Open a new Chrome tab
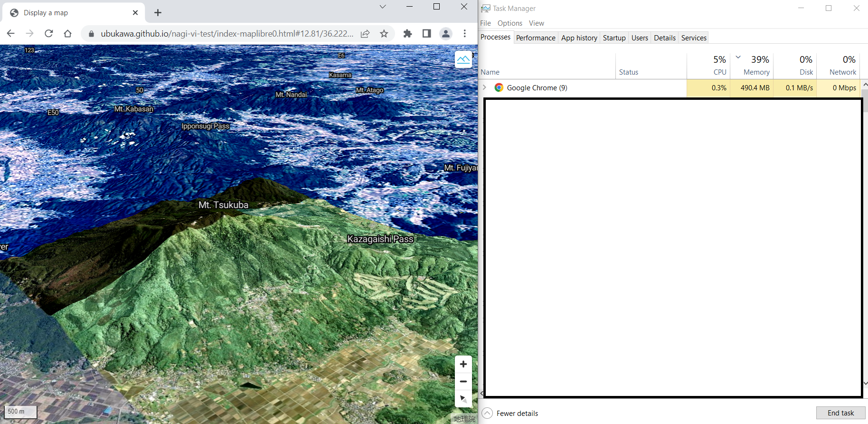 point(158,13)
